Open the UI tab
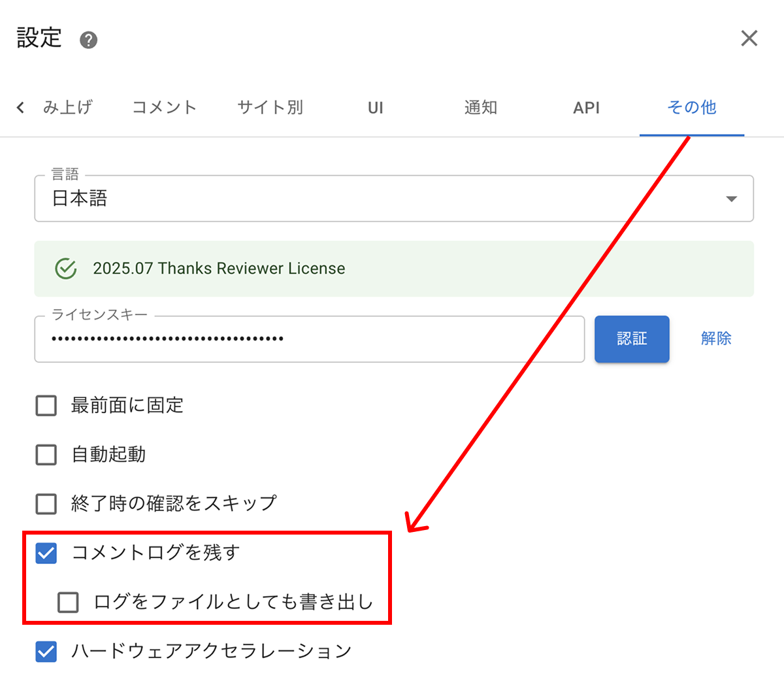This screenshot has height=696, width=784. pyautogui.click(x=375, y=108)
